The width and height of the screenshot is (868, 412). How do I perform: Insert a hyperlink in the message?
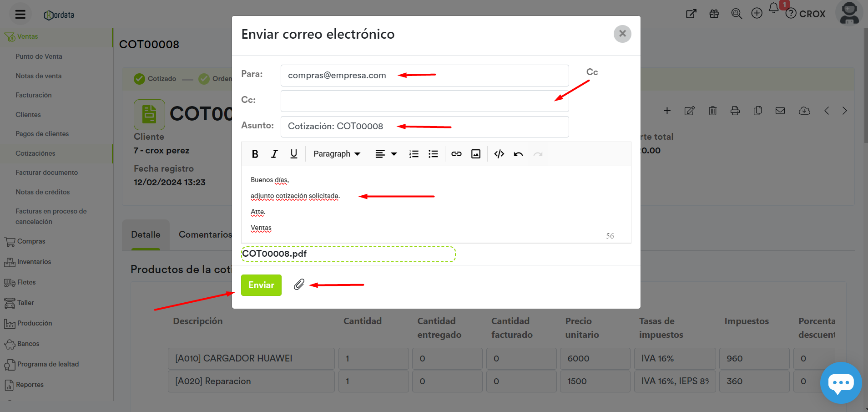tap(456, 154)
